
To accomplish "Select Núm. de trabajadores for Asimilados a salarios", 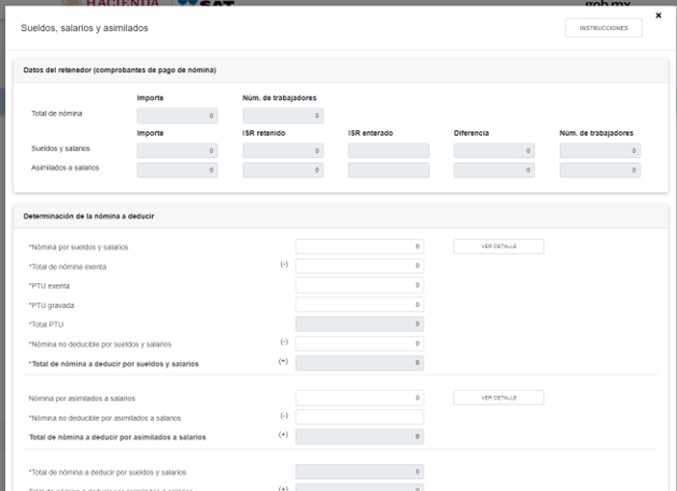I will point(600,170).
